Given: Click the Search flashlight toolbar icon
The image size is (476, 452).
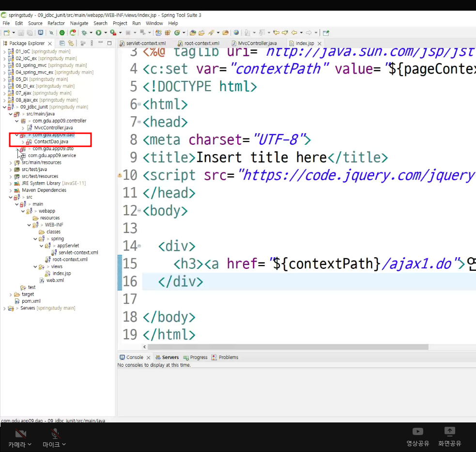Looking at the screenshot, I should coord(211,33).
